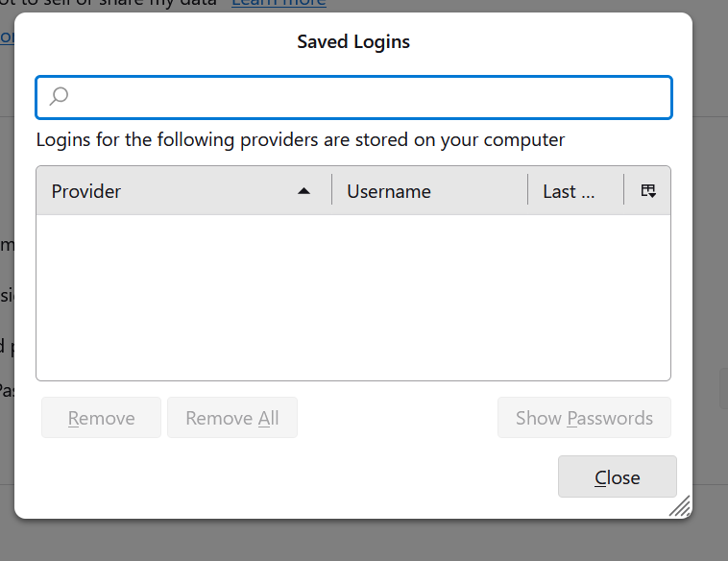The image size is (728, 561).
Task: Open the column picker icon in table header
Action: tap(648, 191)
